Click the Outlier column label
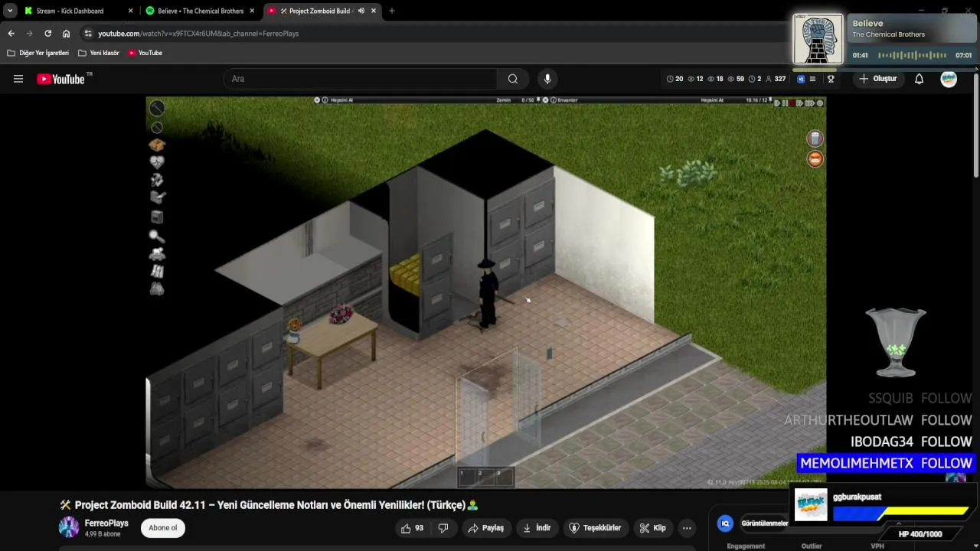This screenshot has width=980, height=551. pyautogui.click(x=812, y=546)
